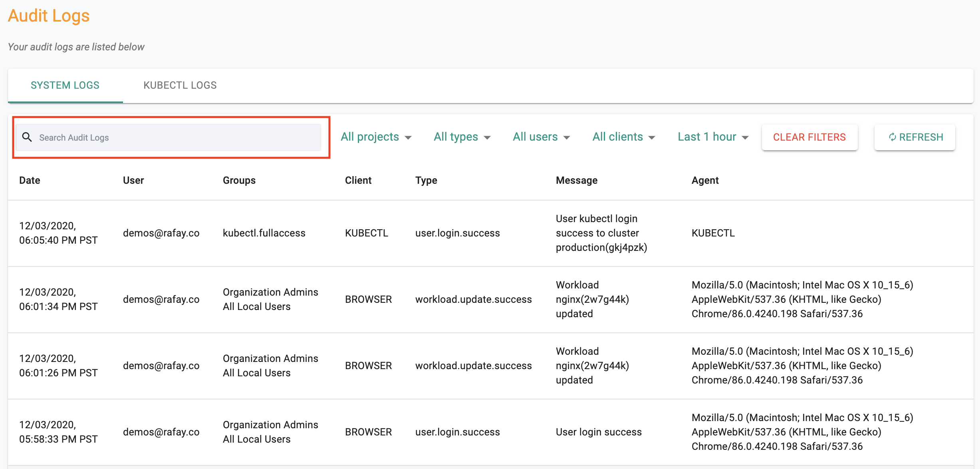Select the 05:58:33 PM PST date cell
980x469 pixels.
[58, 432]
